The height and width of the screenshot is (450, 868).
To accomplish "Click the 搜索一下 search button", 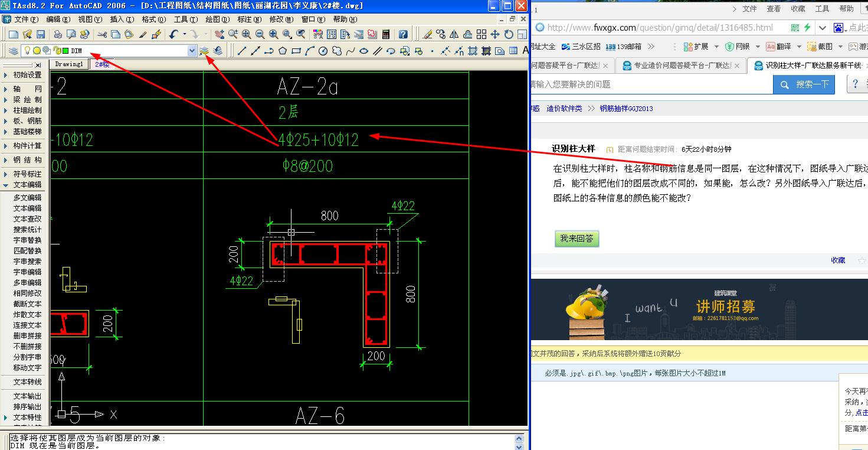I will [x=804, y=84].
